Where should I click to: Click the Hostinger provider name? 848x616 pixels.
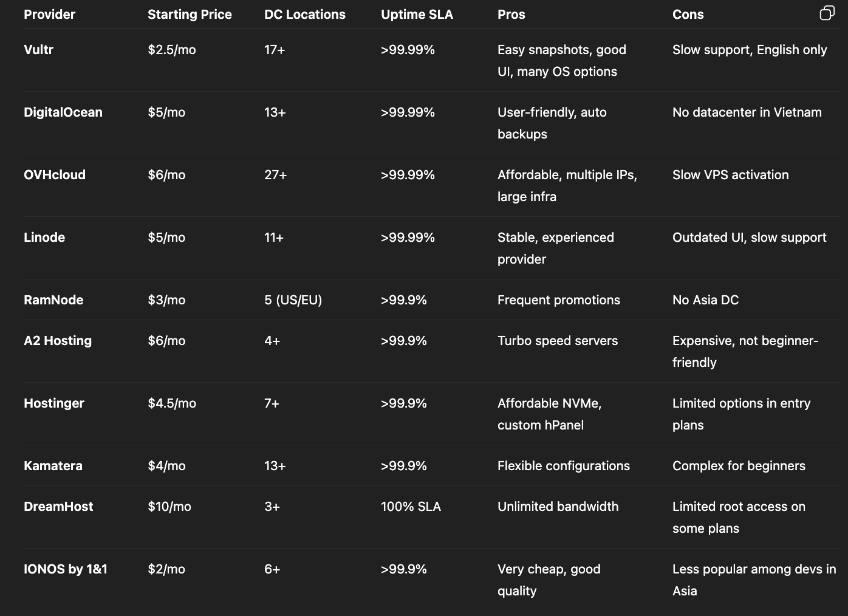(53, 403)
